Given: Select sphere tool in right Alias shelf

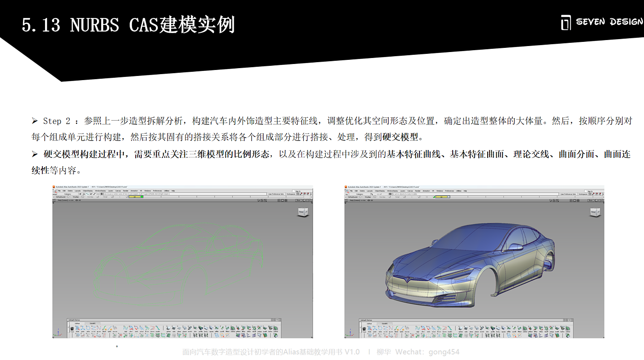Looking at the screenshot, I should pos(461,329).
